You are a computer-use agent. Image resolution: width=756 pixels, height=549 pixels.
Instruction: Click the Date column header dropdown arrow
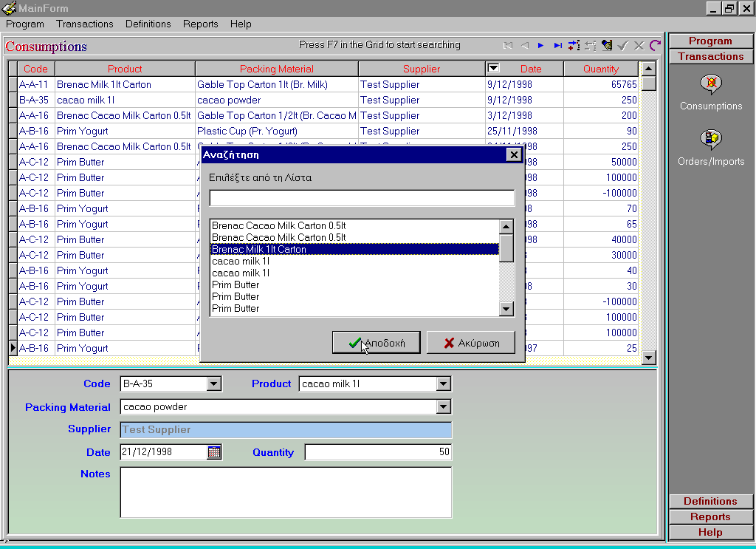494,69
